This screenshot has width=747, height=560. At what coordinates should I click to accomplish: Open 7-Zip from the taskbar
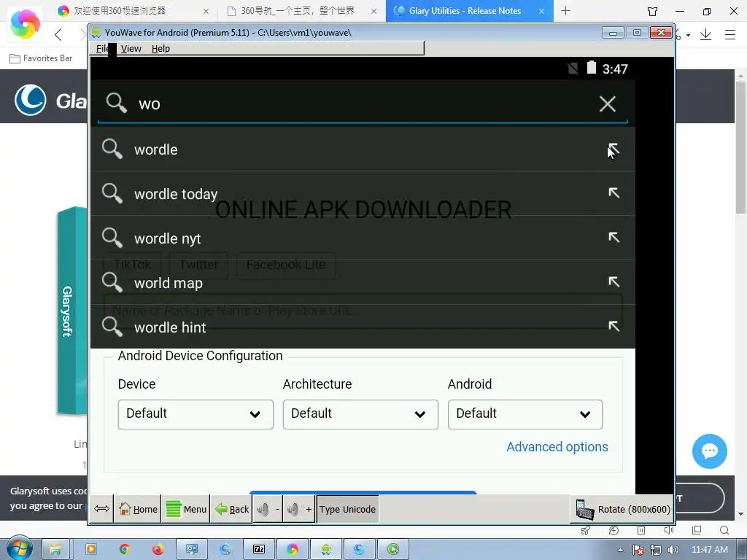pyautogui.click(x=259, y=550)
